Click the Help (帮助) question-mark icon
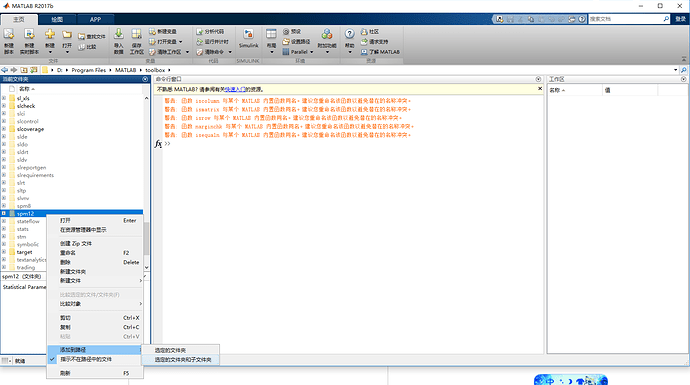This screenshot has width=690, height=385. click(x=349, y=34)
